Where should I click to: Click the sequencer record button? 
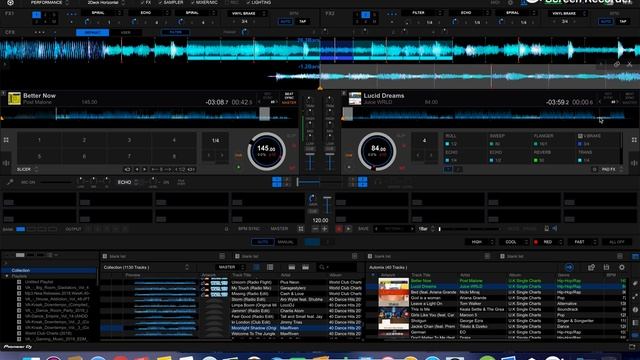[339, 229]
